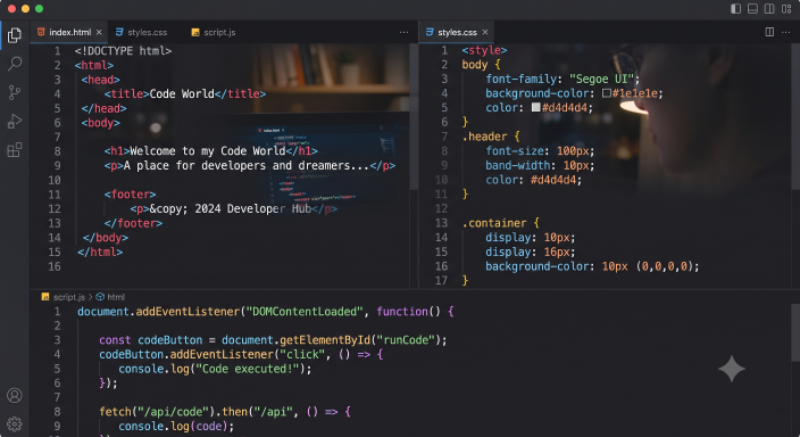Image resolution: width=800 pixels, height=437 pixels.
Task: Click "runCode" string in script.js
Action: coord(406,340)
